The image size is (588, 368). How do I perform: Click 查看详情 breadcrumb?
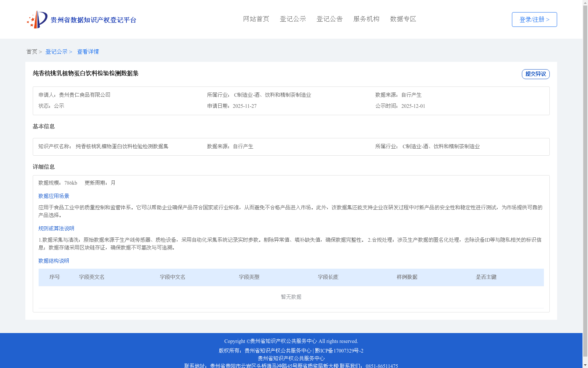tap(88, 52)
